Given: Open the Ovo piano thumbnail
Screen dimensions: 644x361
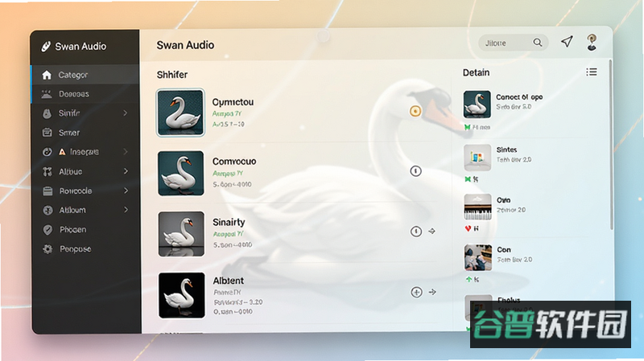Looking at the screenshot, I should tap(477, 207).
